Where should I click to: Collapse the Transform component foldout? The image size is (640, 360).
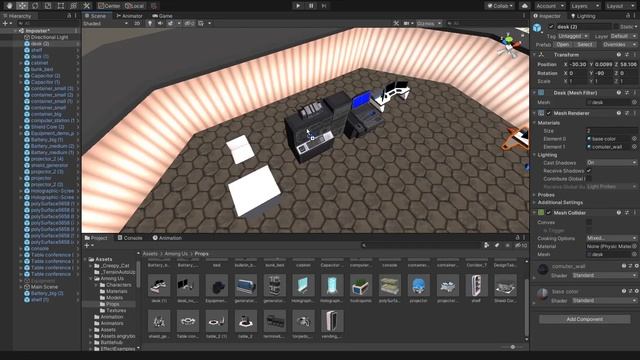tap(535, 54)
